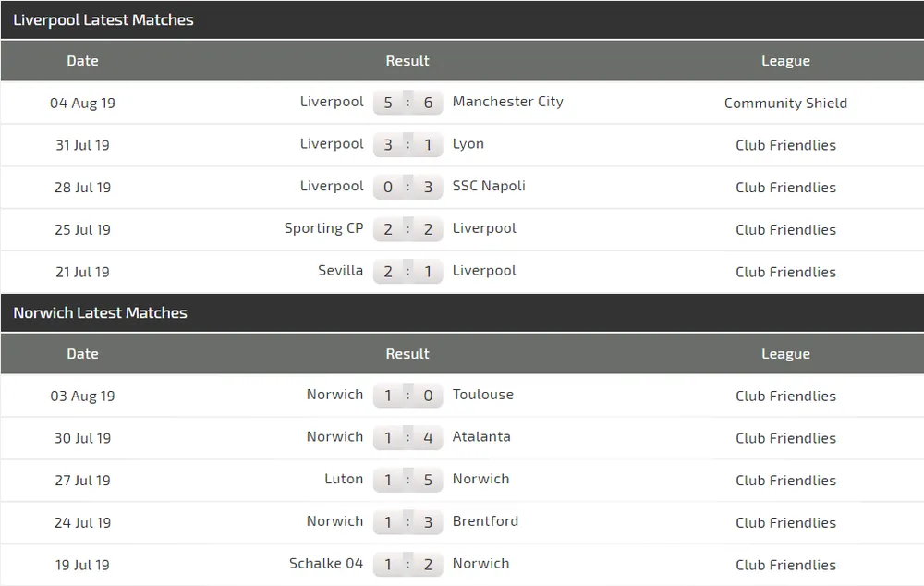
Task: Open Atalanta team link
Action: (x=480, y=437)
